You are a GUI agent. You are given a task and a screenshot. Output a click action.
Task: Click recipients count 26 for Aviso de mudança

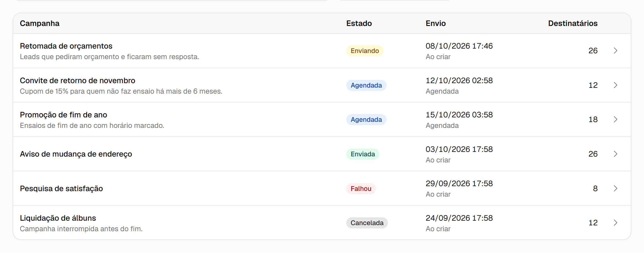[593, 154]
